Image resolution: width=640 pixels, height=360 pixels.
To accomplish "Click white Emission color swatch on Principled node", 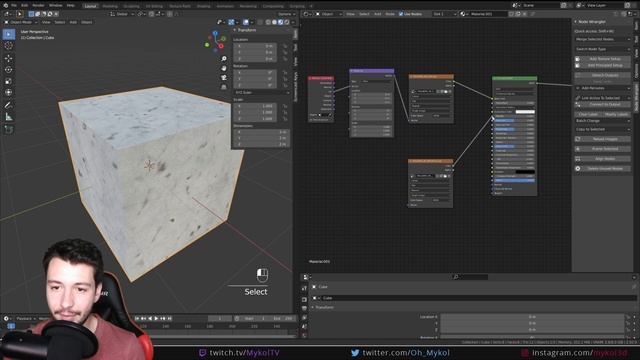I will pos(525,112).
